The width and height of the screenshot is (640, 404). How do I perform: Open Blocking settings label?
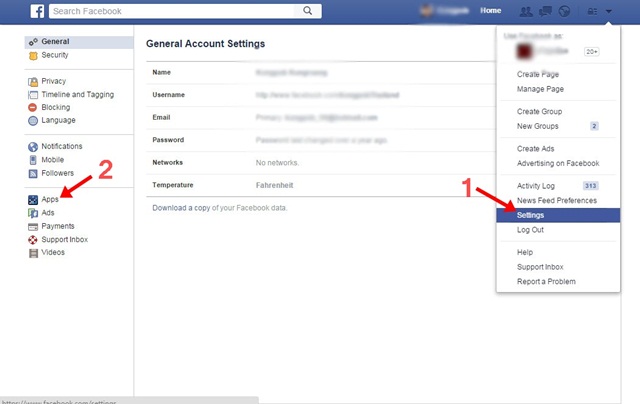point(56,107)
